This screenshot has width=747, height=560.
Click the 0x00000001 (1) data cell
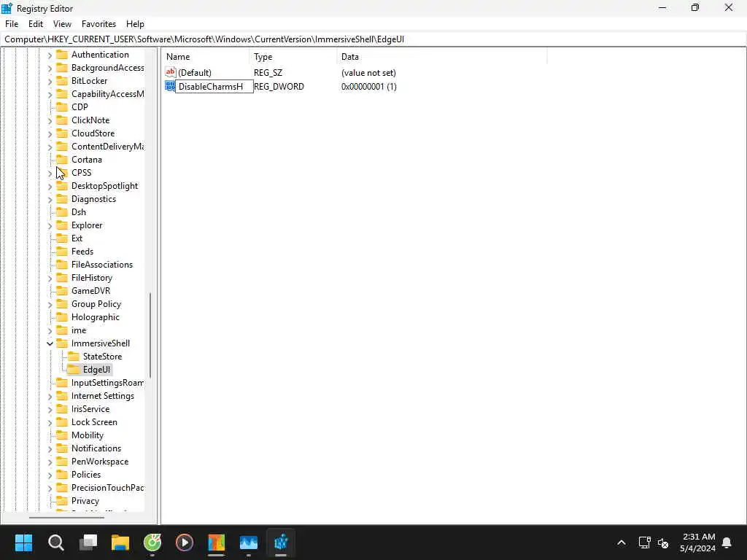click(368, 87)
